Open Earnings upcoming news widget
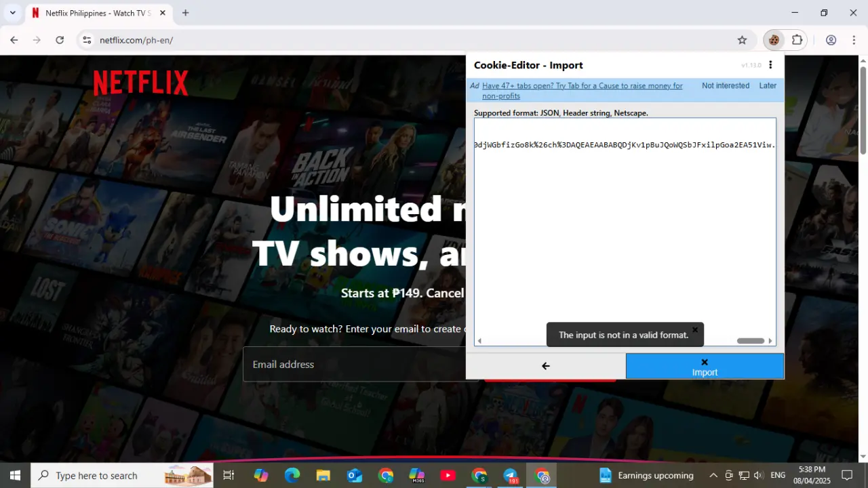 [x=647, y=475]
